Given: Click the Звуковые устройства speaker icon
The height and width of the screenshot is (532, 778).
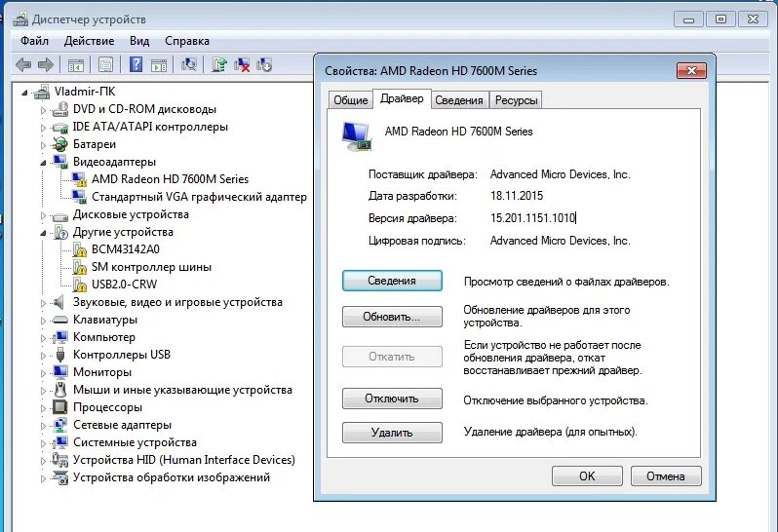Looking at the screenshot, I should coord(59,302).
